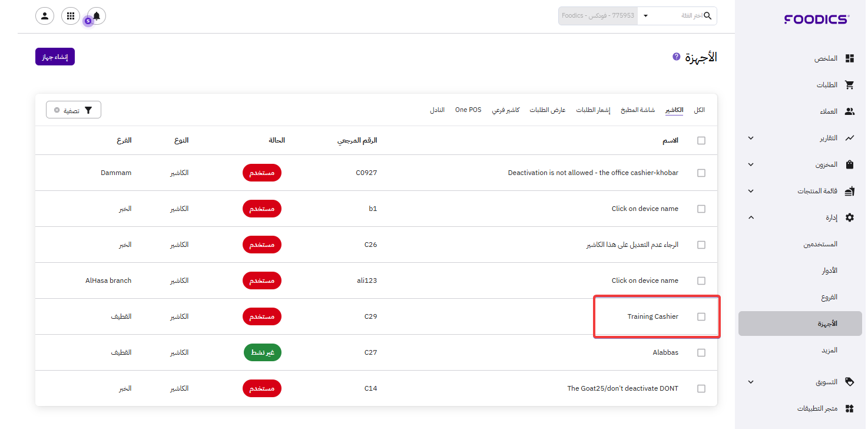
Task: Click the orders shopping cart icon
Action: coord(849,85)
